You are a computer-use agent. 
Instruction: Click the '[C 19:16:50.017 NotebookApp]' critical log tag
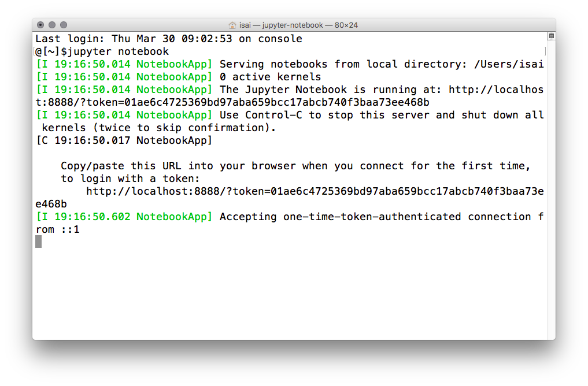[124, 140]
